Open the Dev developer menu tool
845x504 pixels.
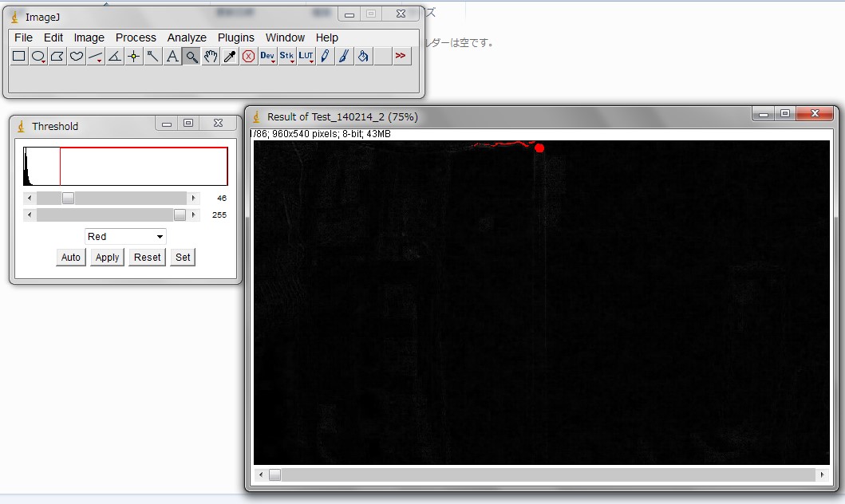[268, 56]
